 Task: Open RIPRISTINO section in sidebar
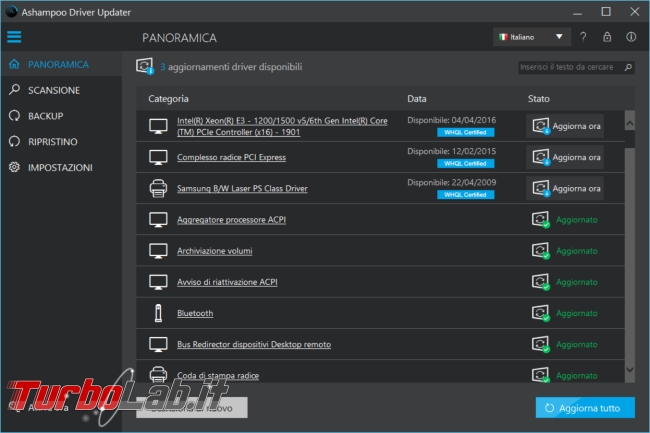[61, 142]
